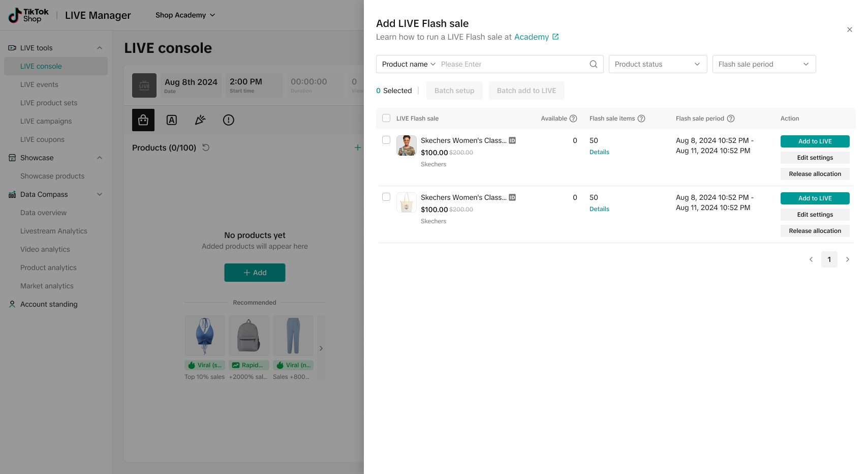The height and width of the screenshot is (474, 868).
Task: Open the Academy external link icon
Action: coord(555,37)
